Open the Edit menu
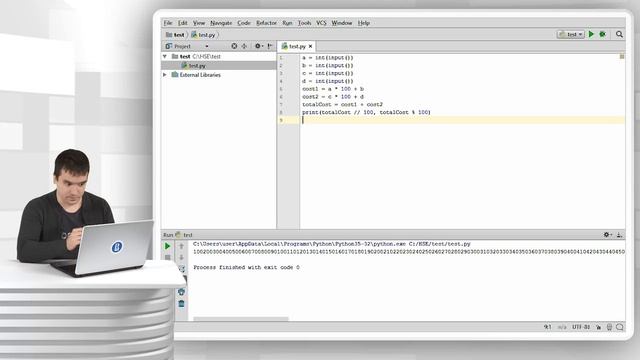Viewport: 640px width, 360px height. click(182, 23)
